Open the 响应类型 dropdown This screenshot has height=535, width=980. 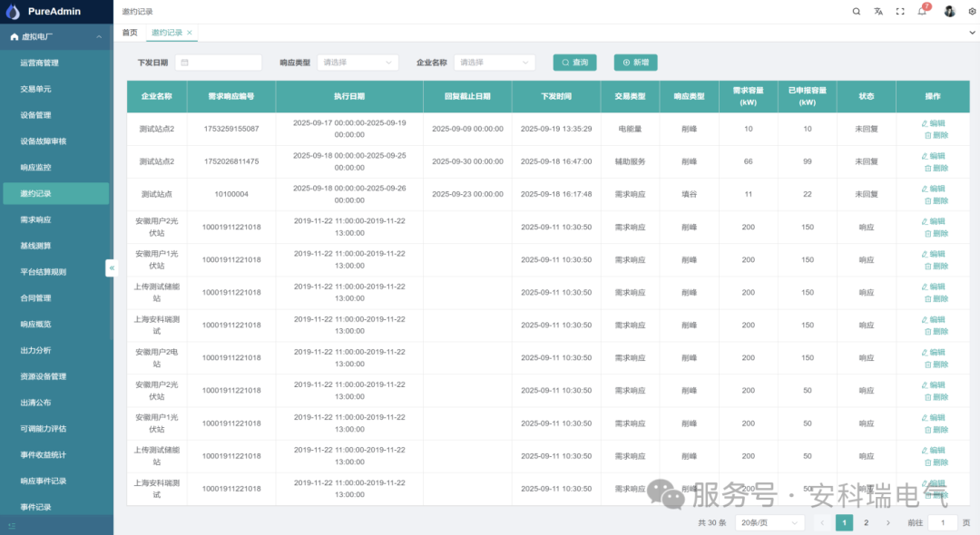(358, 62)
